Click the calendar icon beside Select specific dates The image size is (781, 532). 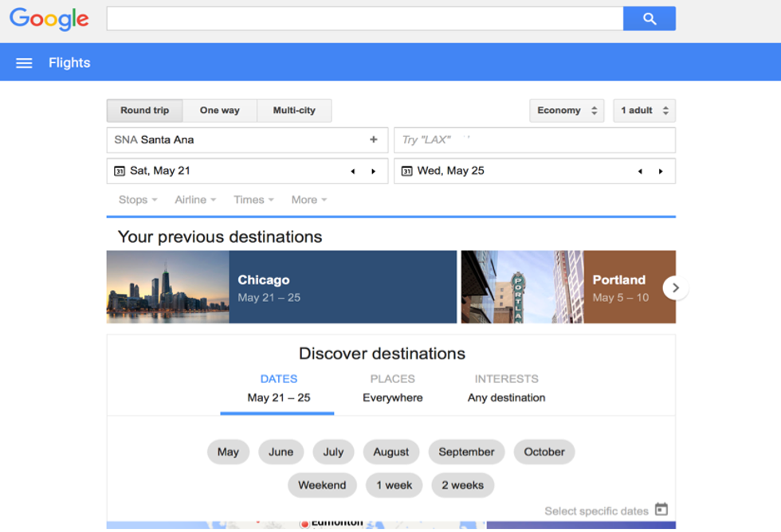[x=661, y=510]
